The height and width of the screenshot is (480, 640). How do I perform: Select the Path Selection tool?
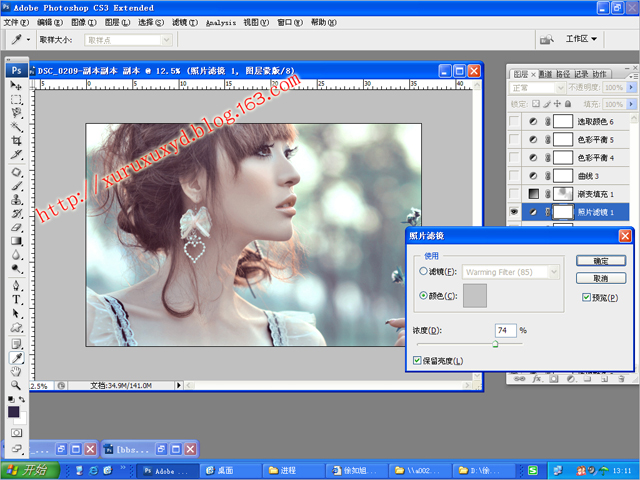(16, 313)
